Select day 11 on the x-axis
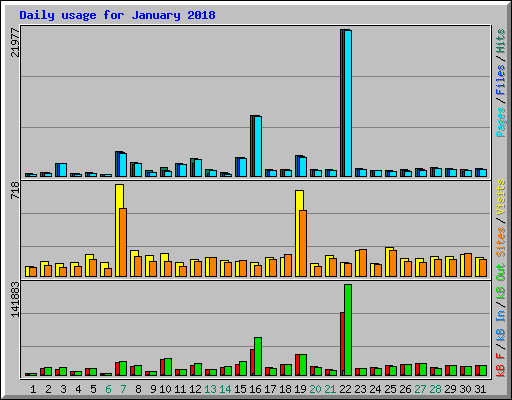Screen dimensions: 512x400 click(180, 389)
